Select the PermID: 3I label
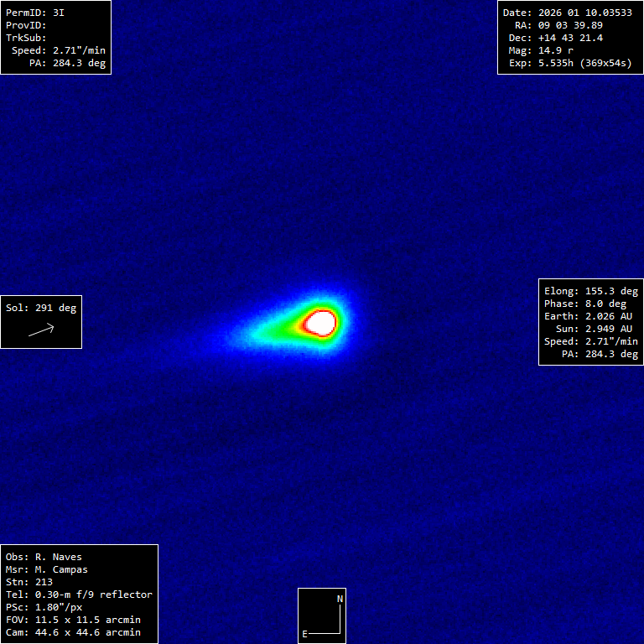This screenshot has width=644, height=644. pyautogui.click(x=34, y=13)
